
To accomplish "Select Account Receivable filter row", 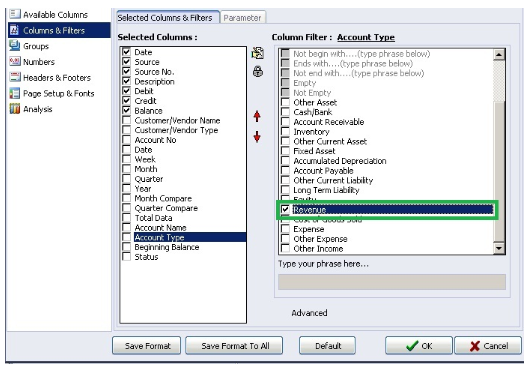I will click(x=386, y=122).
